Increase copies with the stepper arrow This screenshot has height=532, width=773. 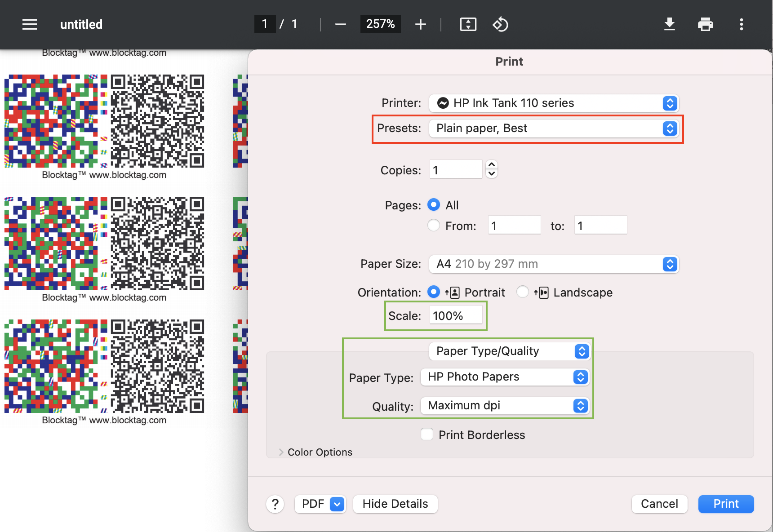[x=491, y=165]
